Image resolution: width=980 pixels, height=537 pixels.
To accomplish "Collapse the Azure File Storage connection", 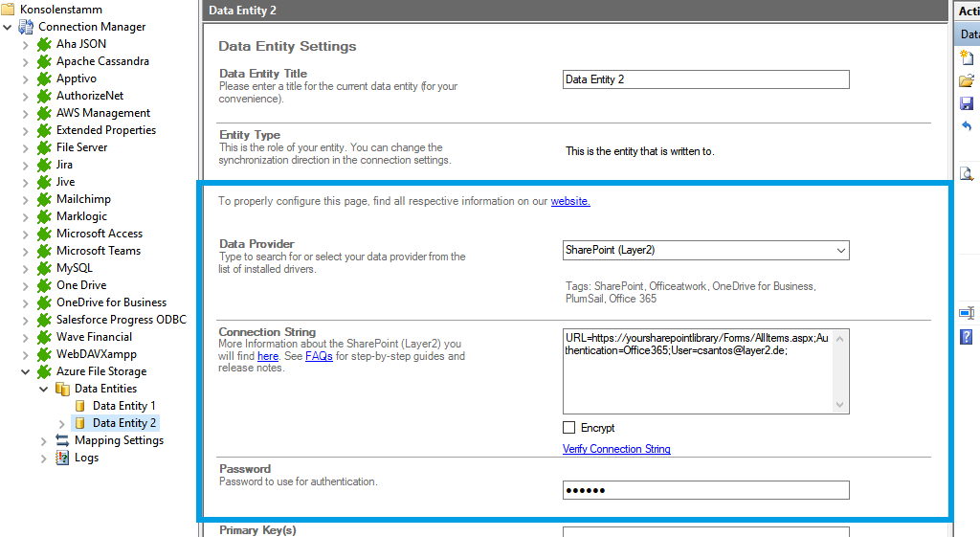I will [x=26, y=371].
